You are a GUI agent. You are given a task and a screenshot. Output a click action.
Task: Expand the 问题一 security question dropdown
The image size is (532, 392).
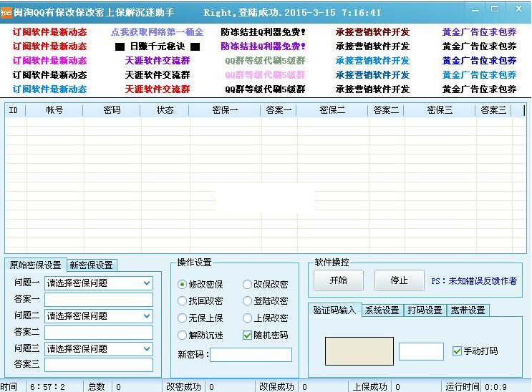coord(147,283)
